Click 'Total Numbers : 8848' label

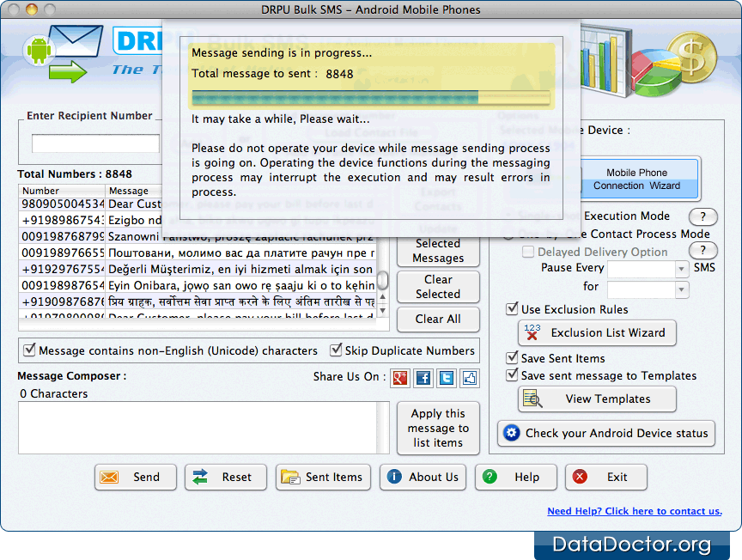[x=75, y=174]
